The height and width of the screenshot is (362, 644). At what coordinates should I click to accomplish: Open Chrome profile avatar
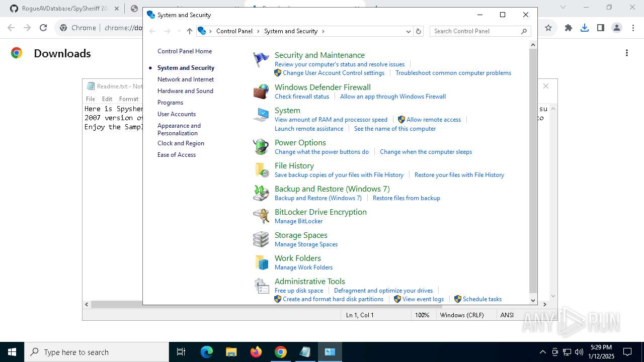click(x=617, y=28)
